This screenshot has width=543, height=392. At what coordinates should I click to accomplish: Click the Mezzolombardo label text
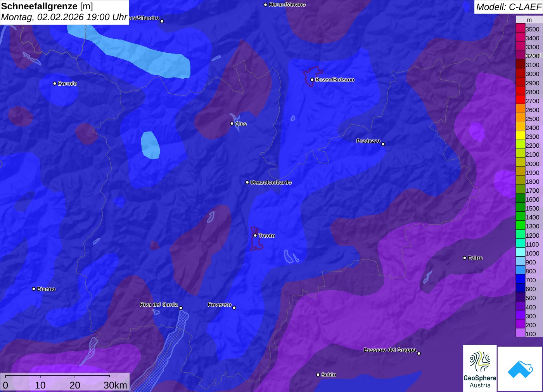pyautogui.click(x=271, y=182)
